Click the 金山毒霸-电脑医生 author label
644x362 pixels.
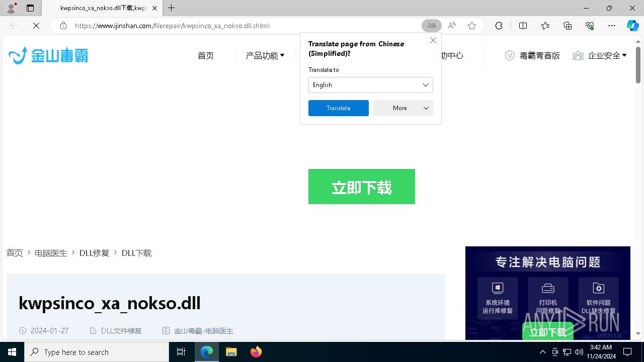click(204, 331)
